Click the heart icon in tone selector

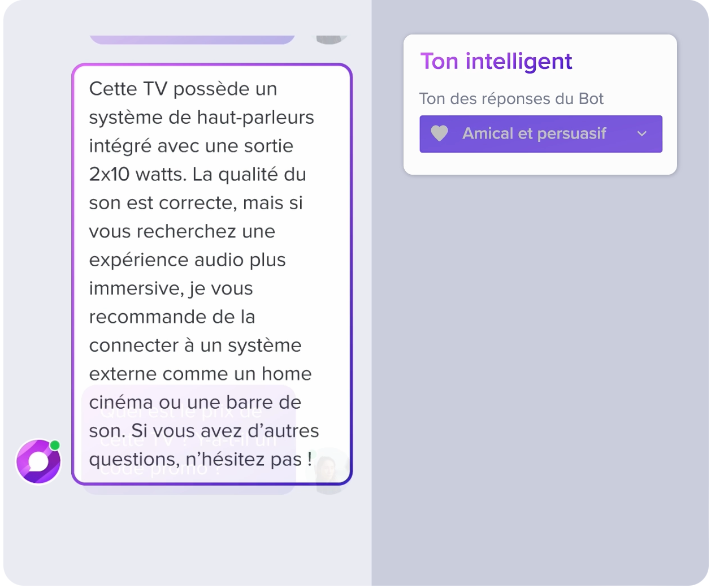point(439,133)
